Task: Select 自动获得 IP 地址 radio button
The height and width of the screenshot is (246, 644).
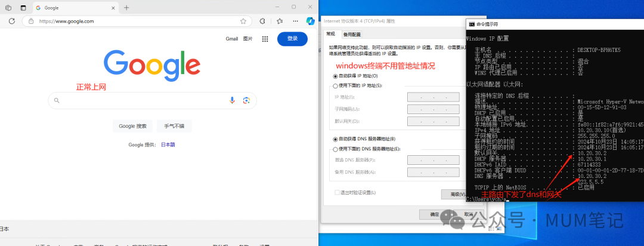Action: tap(335, 76)
